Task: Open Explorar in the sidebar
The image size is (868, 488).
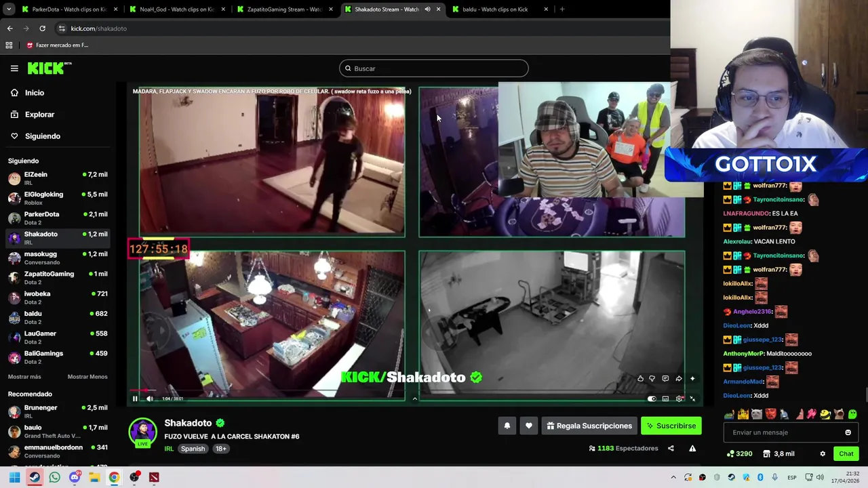Action: [x=39, y=115]
